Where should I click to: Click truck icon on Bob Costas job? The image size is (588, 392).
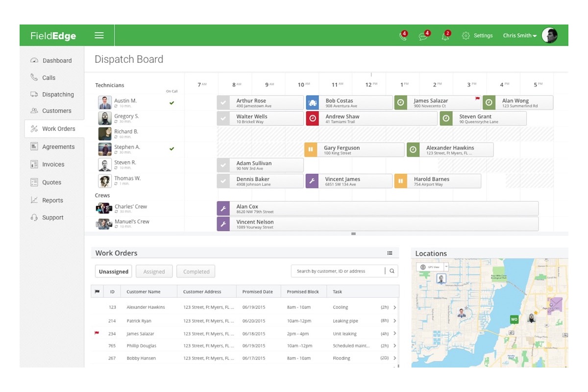[313, 103]
